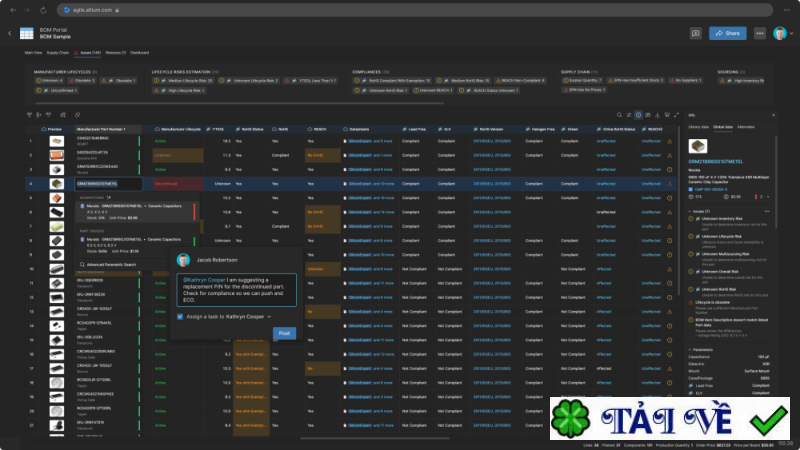Click the back arrow next to BOM Portal

pos(11,33)
